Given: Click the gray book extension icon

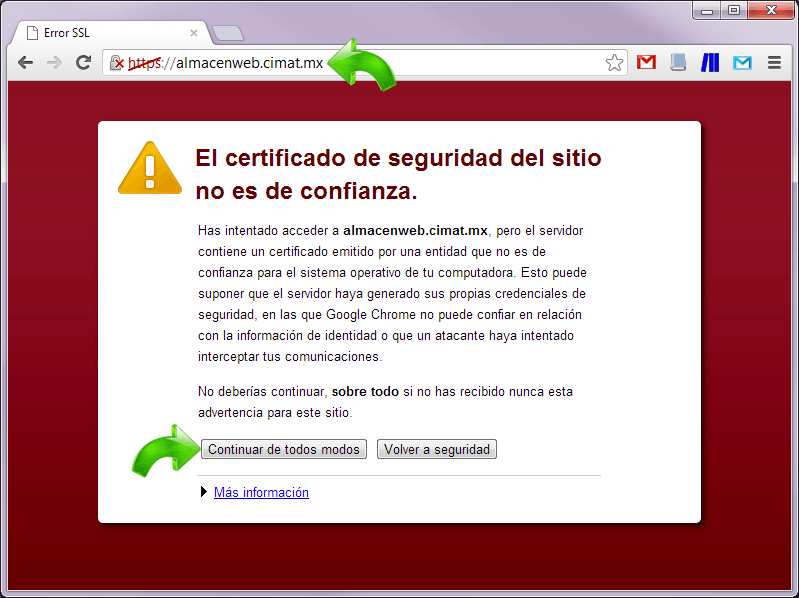Looking at the screenshot, I should point(679,63).
